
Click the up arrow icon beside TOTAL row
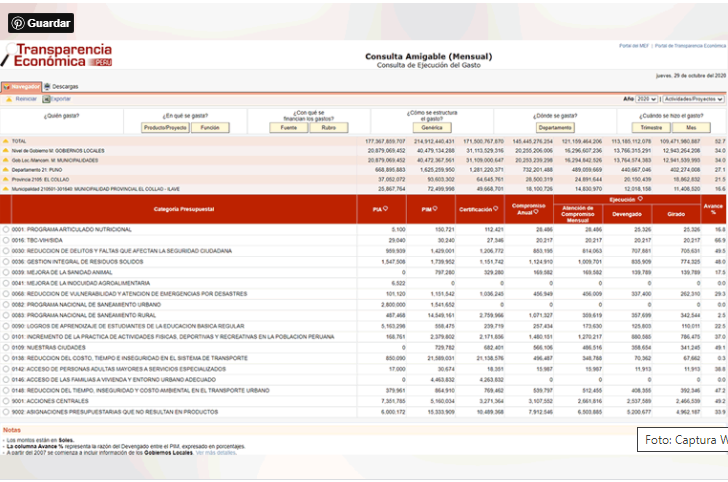click(5, 141)
